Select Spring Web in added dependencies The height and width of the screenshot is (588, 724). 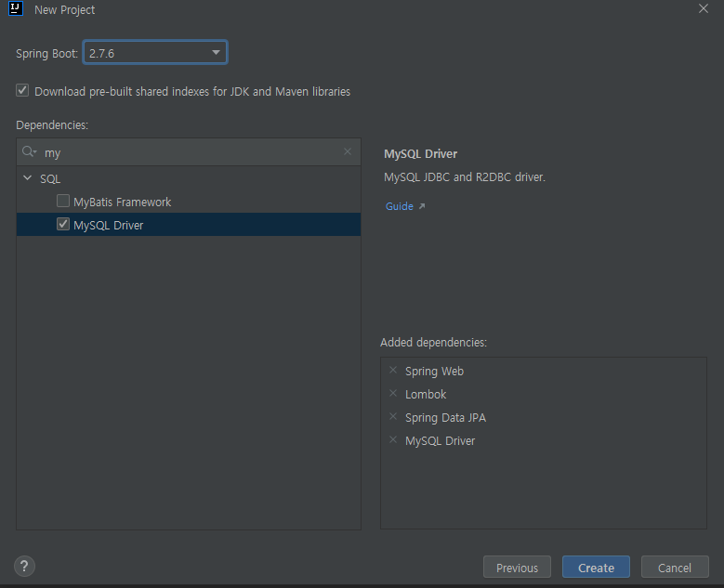[x=434, y=371]
